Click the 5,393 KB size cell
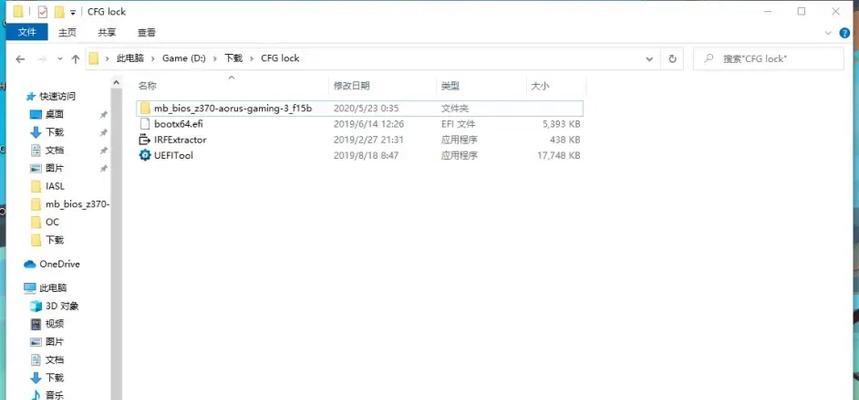Viewport: 859px width, 400px height. click(562, 124)
